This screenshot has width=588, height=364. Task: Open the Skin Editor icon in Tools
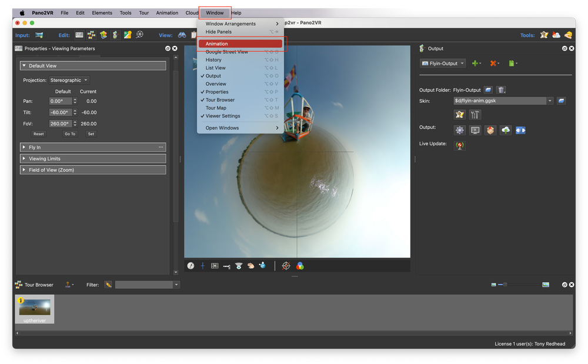point(544,35)
